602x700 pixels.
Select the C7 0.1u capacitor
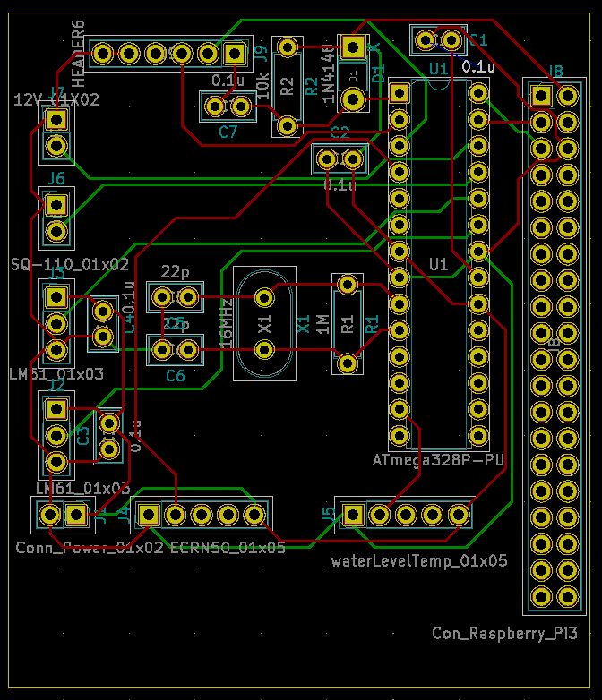click(x=228, y=107)
